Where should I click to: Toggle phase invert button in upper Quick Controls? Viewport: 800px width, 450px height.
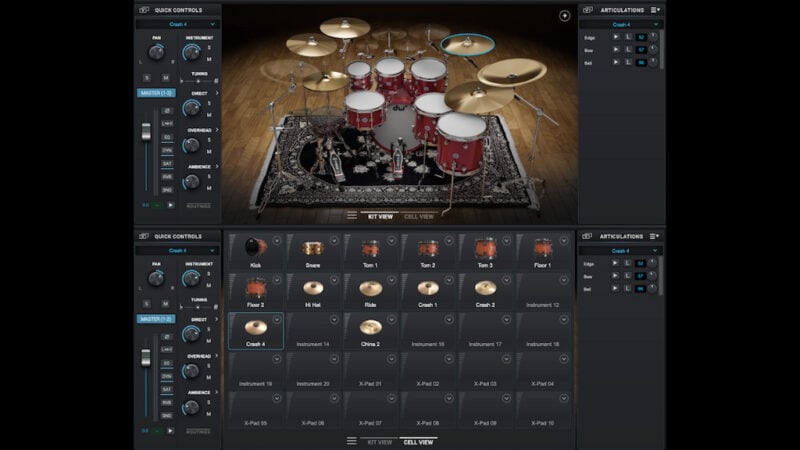[x=167, y=111]
